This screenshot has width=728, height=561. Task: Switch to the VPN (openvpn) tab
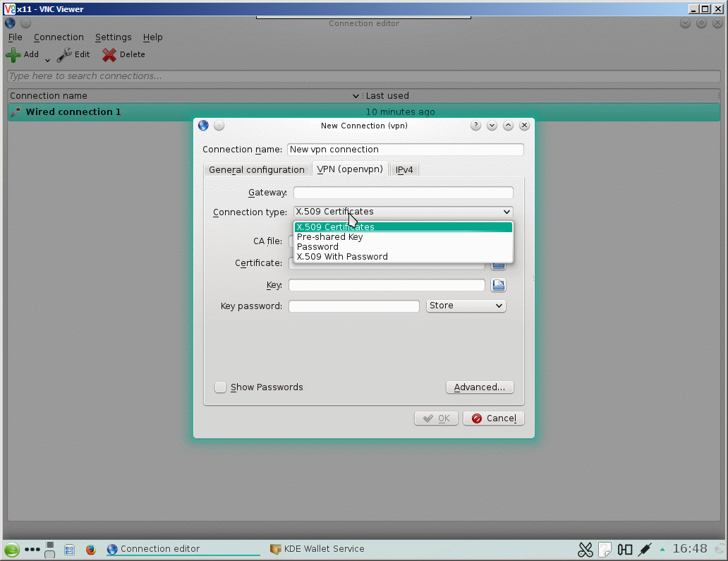[350, 169]
